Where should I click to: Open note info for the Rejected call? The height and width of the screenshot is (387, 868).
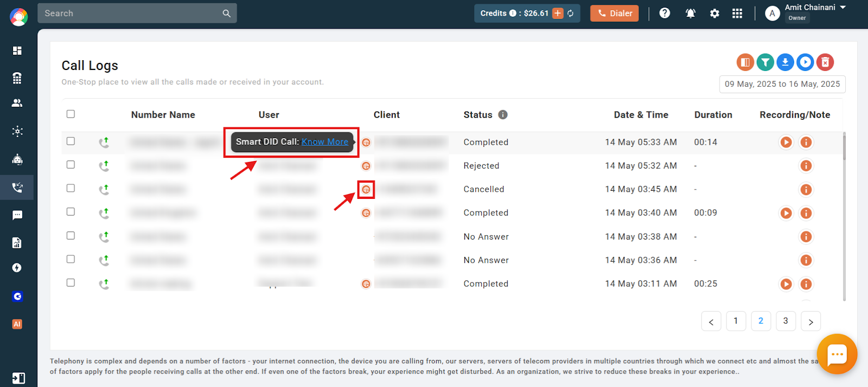point(806,166)
